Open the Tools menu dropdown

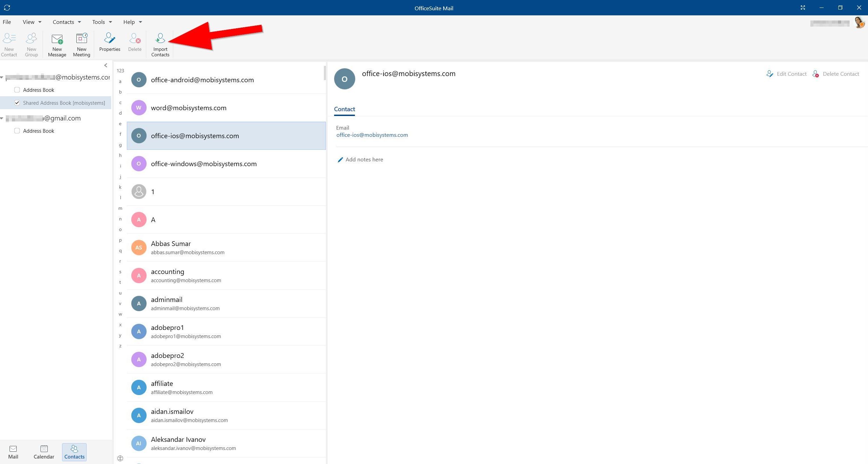pyautogui.click(x=102, y=22)
